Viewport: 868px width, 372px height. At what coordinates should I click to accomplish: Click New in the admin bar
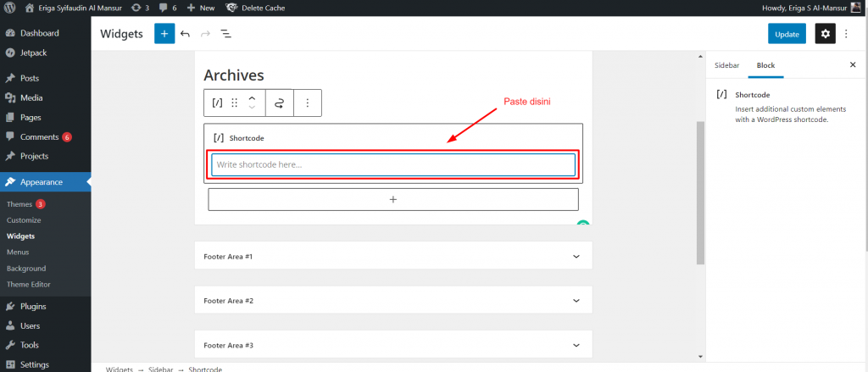(x=201, y=8)
